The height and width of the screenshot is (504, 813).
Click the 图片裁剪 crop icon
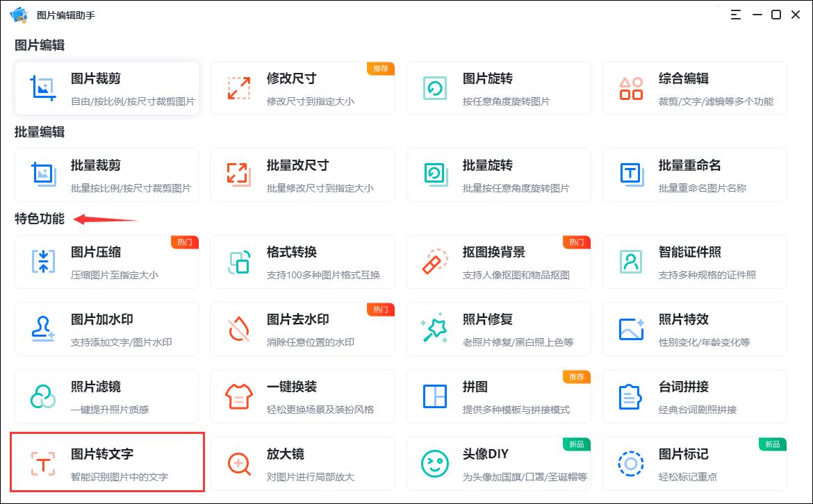click(43, 88)
